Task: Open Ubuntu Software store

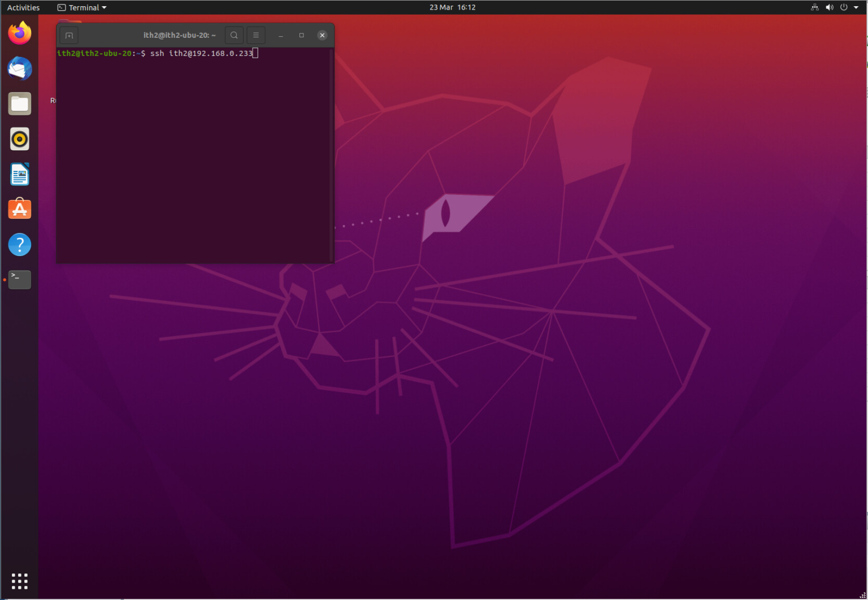Action: pyautogui.click(x=20, y=209)
